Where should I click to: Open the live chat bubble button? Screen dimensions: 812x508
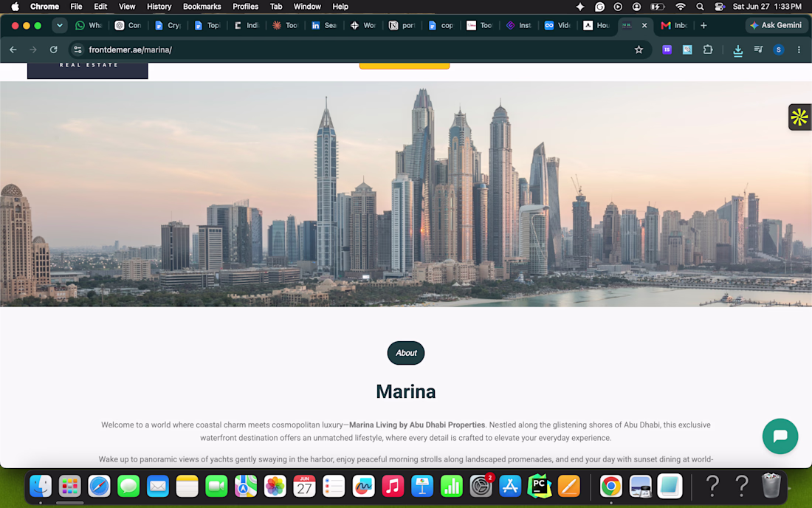pyautogui.click(x=780, y=436)
